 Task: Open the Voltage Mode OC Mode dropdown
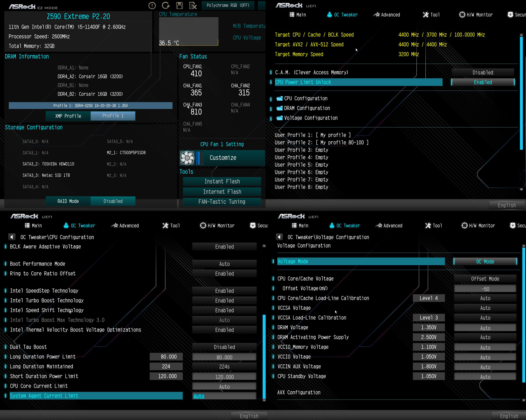coord(485,262)
